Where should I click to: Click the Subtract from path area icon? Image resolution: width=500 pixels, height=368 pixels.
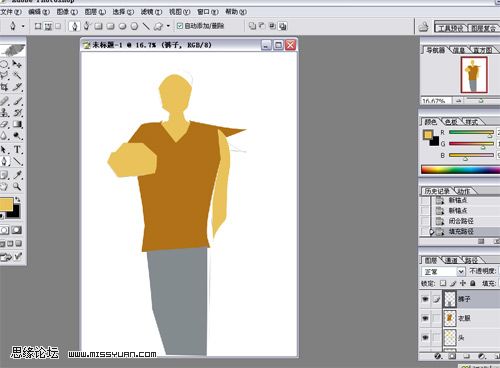coord(262,26)
